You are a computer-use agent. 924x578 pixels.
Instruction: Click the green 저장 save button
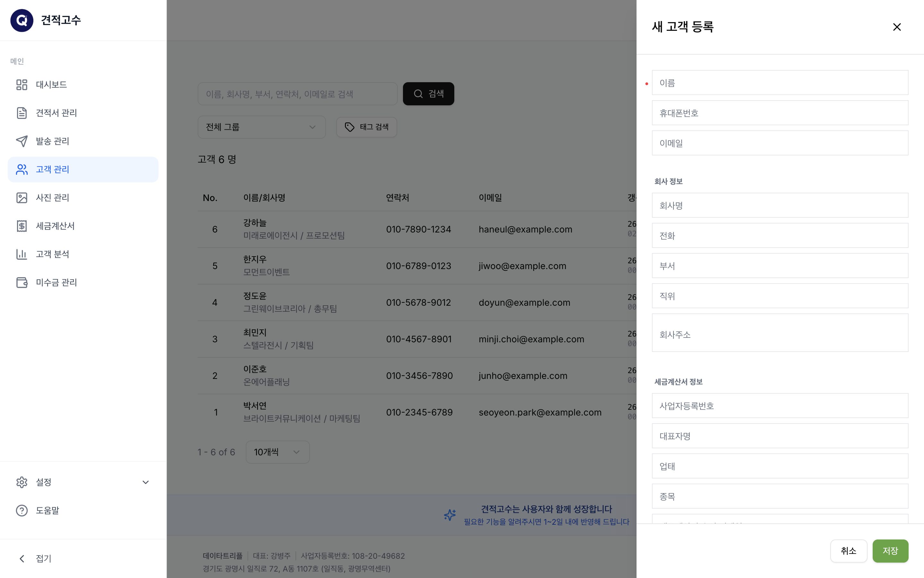[x=890, y=551]
